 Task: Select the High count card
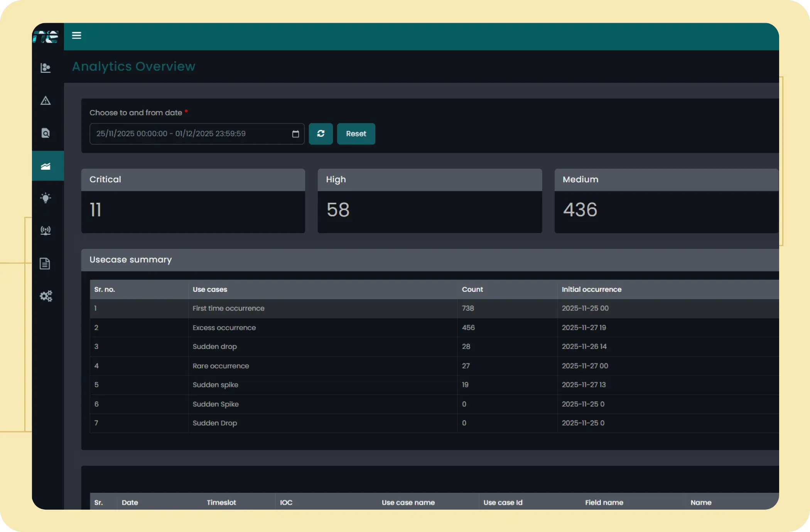(x=429, y=201)
